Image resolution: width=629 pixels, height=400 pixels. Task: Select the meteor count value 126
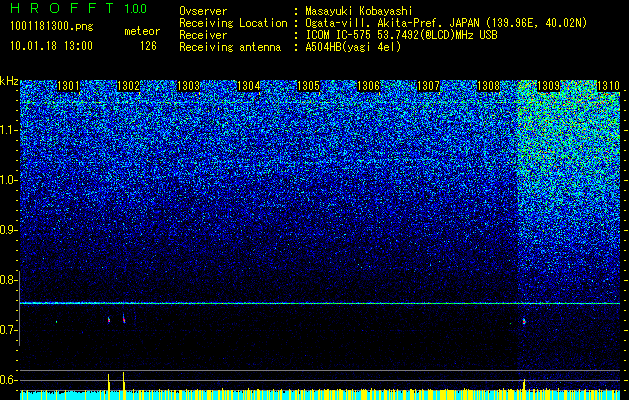pyautogui.click(x=148, y=46)
